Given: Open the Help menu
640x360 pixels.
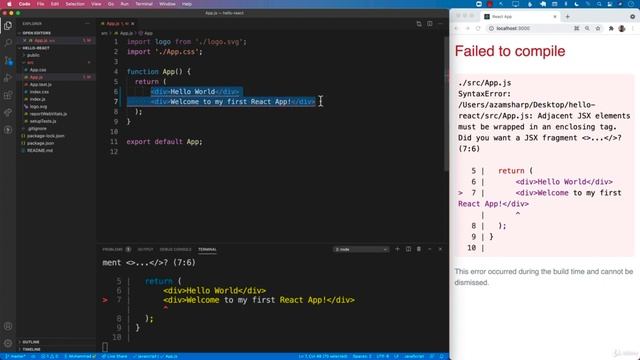Looking at the screenshot, I should click(187, 4).
